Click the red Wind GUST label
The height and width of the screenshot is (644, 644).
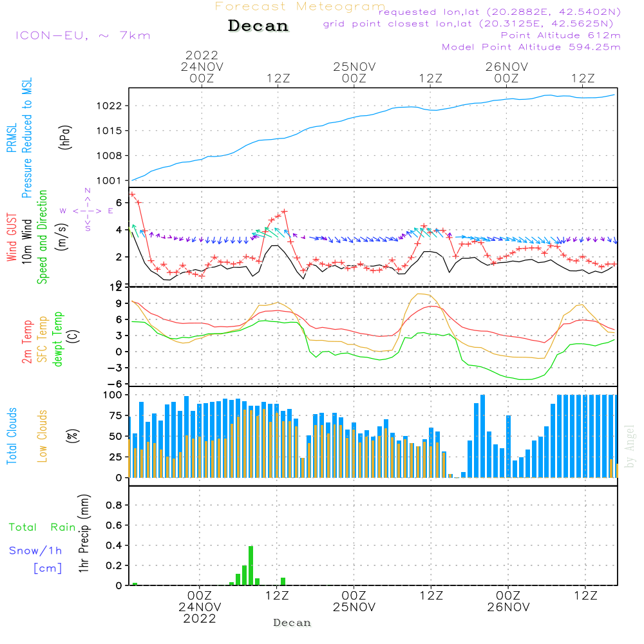[12, 236]
